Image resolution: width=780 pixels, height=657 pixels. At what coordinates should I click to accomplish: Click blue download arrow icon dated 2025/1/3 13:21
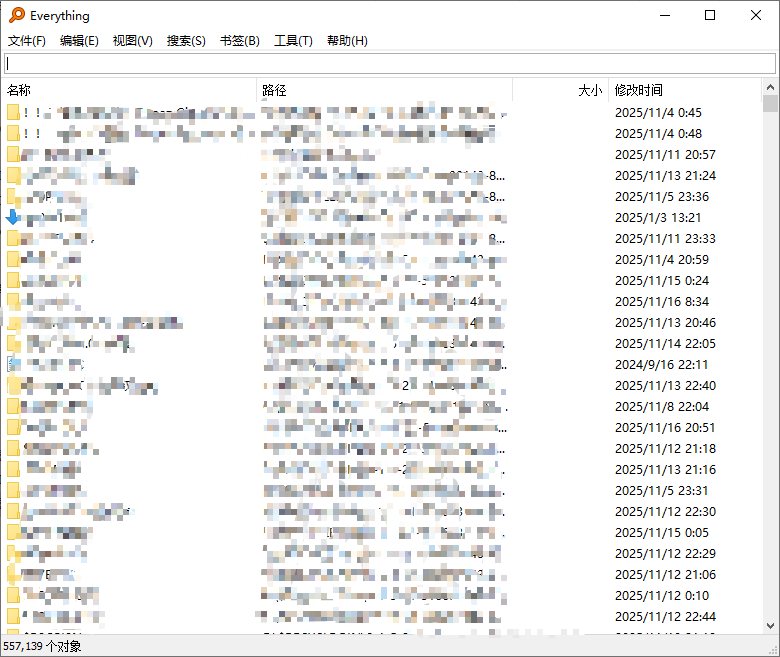13,217
